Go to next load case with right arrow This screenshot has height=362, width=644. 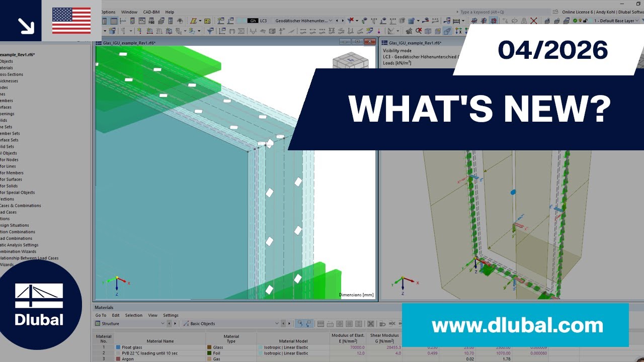point(343,21)
